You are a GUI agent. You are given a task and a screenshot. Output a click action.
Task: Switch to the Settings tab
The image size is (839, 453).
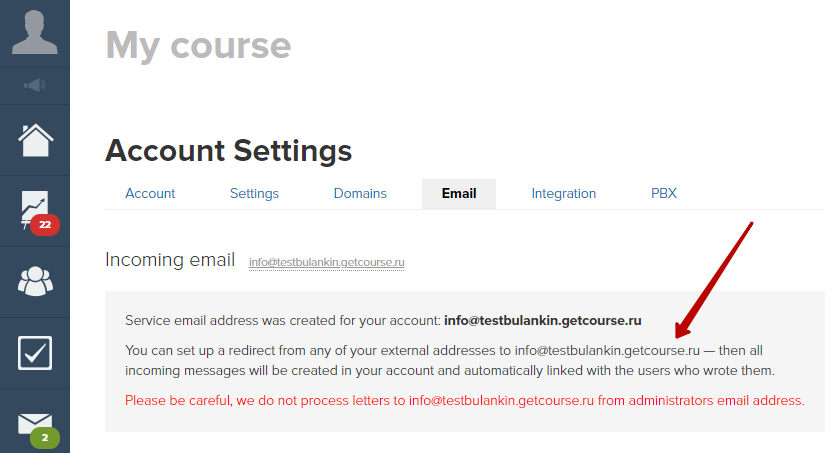click(x=254, y=194)
